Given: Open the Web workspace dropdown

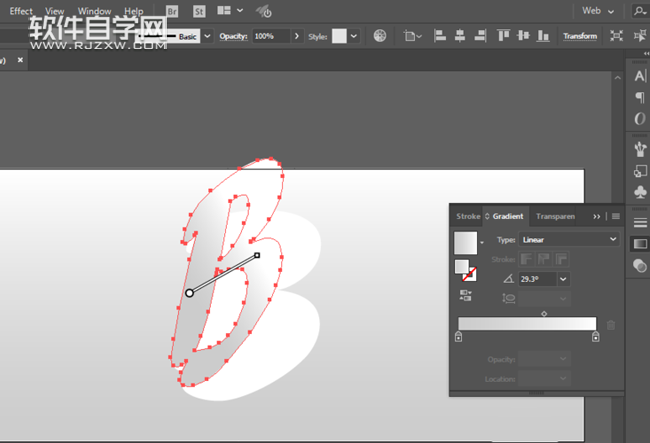Looking at the screenshot, I should [597, 11].
